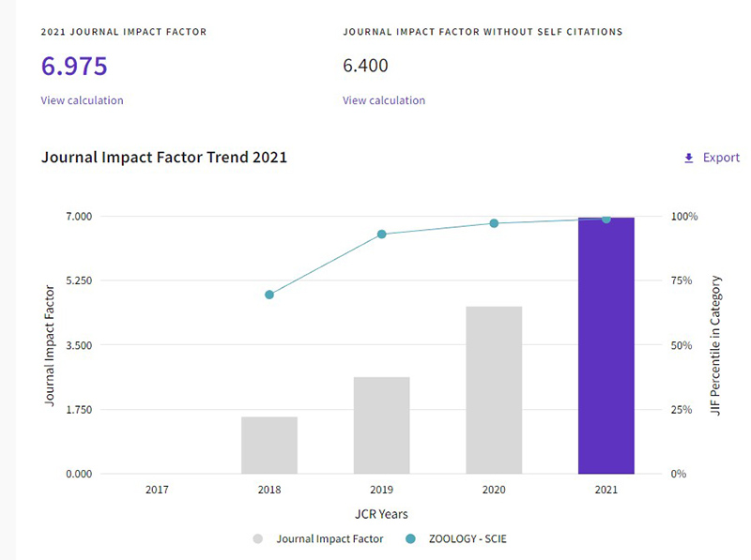Click the Export download arrow icon

point(688,159)
